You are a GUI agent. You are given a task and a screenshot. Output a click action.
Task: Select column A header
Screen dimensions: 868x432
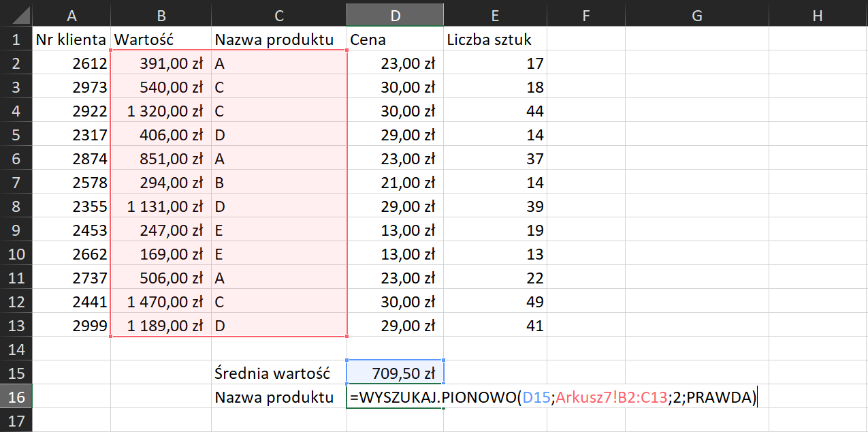coord(71,14)
